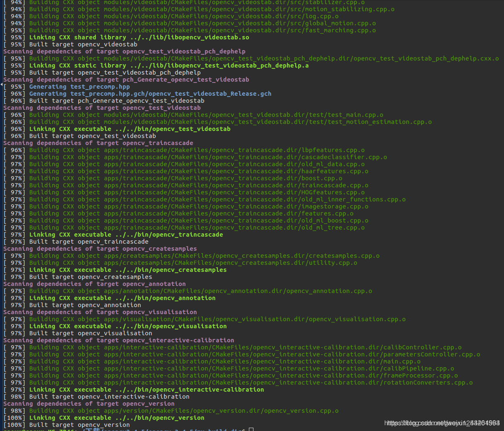Click the cascadeclassifier.cpp.o build line
The image size is (504, 431).
pyautogui.click(x=195, y=157)
